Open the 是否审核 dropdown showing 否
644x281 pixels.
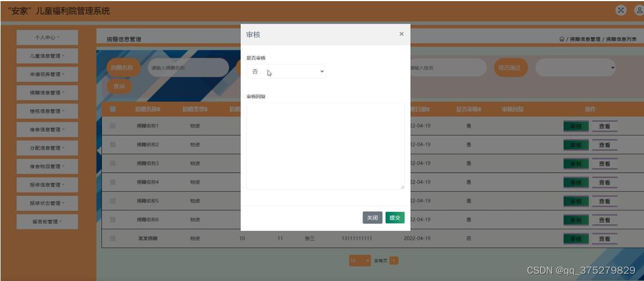286,71
